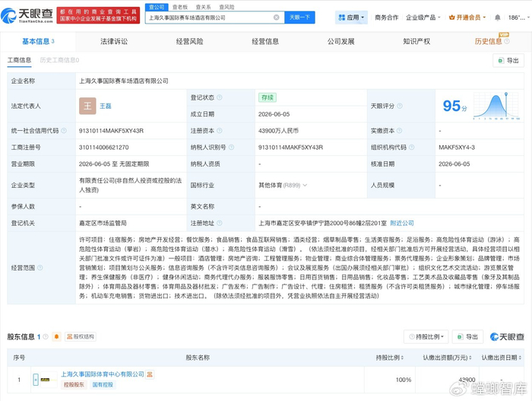
Task: Select the 查关系 search mode tab
Action: tap(203, 7)
